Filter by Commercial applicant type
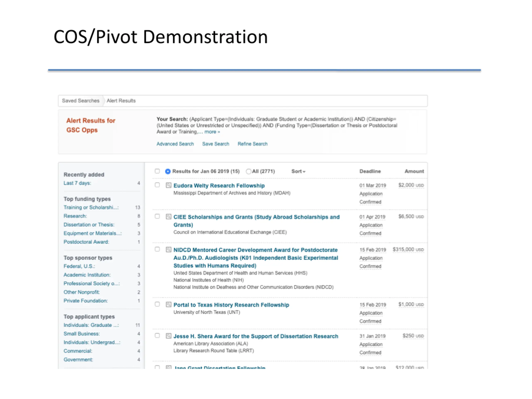Viewport: 532px width, 399px height. point(78,351)
